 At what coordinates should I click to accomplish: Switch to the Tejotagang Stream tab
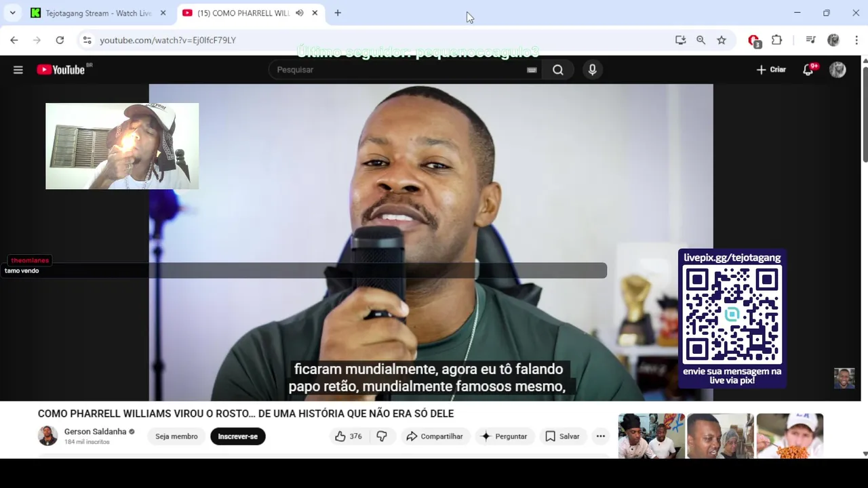click(97, 13)
